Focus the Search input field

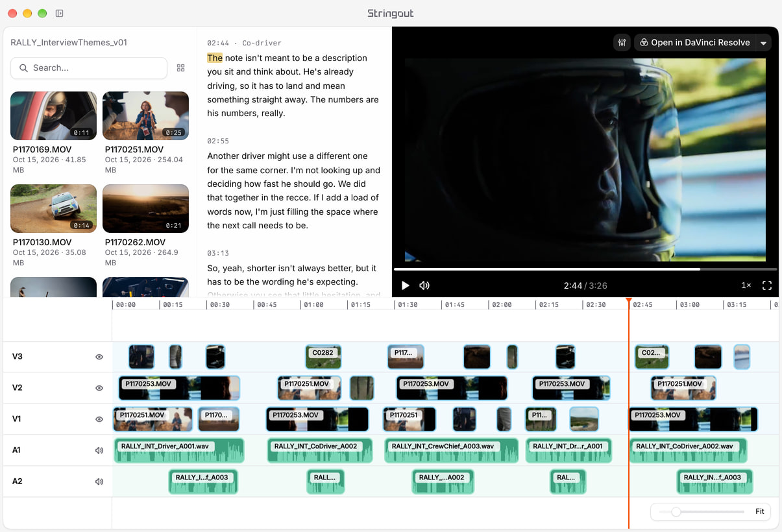click(x=89, y=68)
